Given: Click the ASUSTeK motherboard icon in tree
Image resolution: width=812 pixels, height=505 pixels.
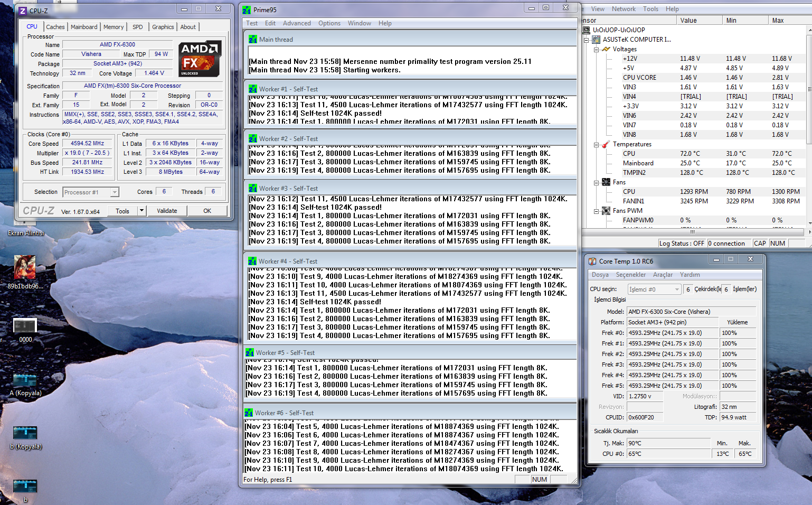Looking at the screenshot, I should [x=596, y=40].
